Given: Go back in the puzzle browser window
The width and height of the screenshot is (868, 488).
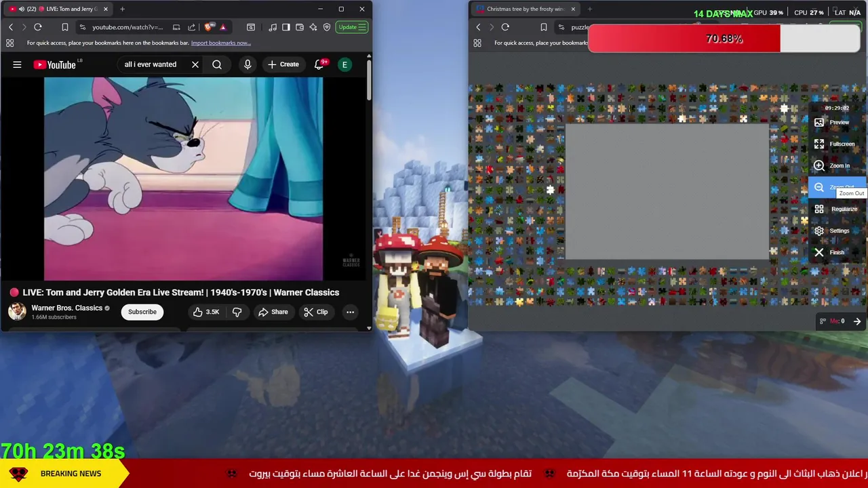Looking at the screenshot, I should point(478,27).
